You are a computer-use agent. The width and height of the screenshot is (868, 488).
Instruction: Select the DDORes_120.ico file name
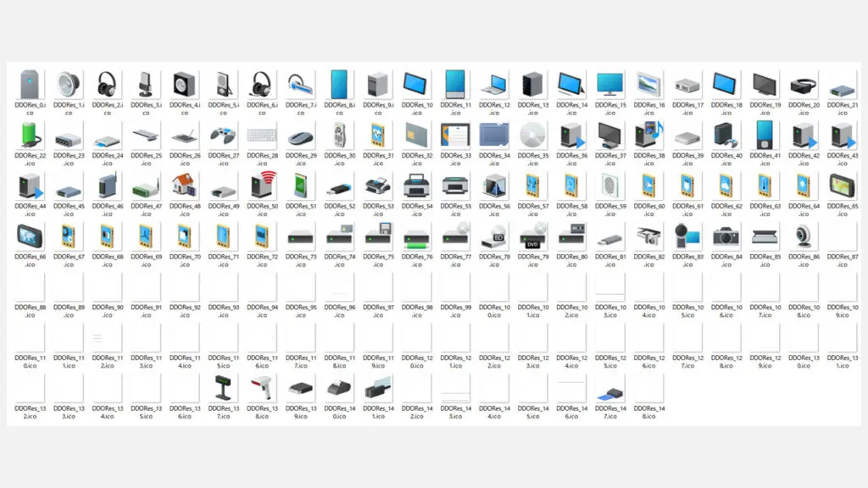tap(417, 362)
